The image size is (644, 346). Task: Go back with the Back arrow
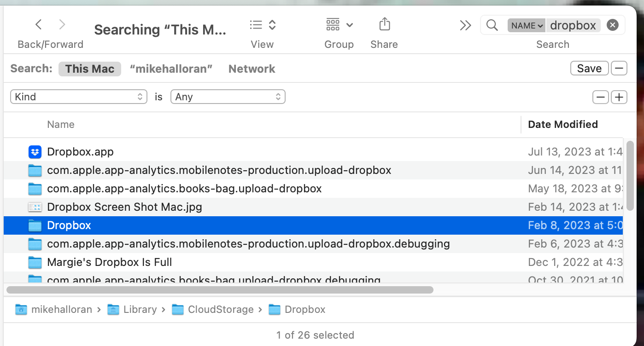[39, 24]
